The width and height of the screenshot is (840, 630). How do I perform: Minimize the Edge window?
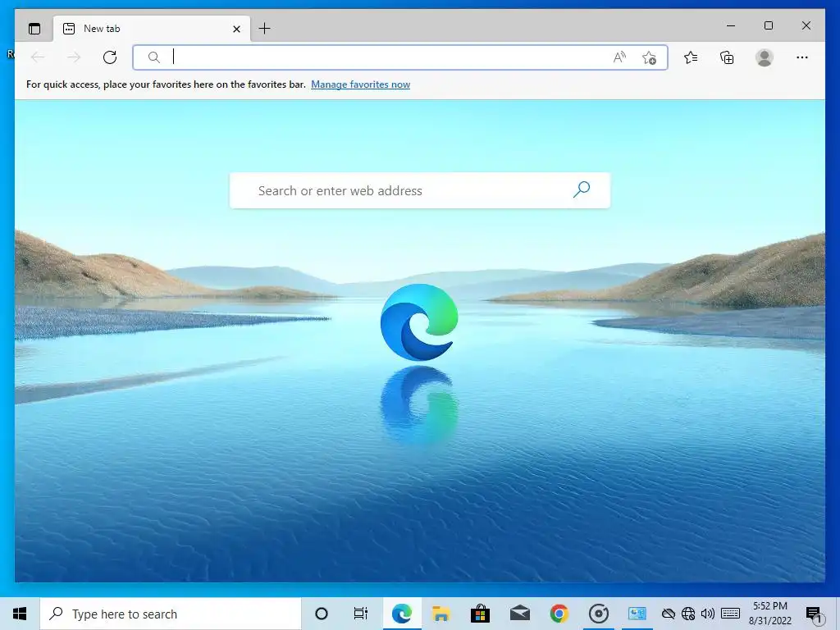click(731, 25)
